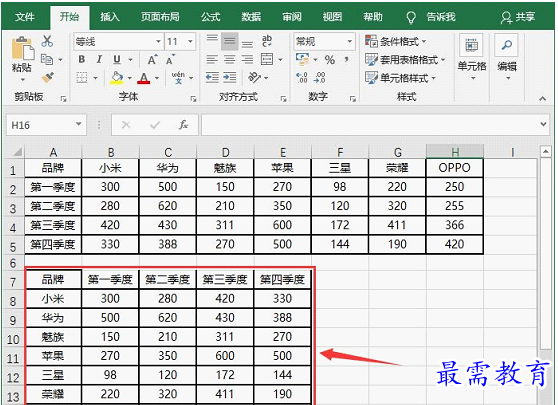Click the phonetic guide wén icon
558x405 pixels.
(178, 77)
